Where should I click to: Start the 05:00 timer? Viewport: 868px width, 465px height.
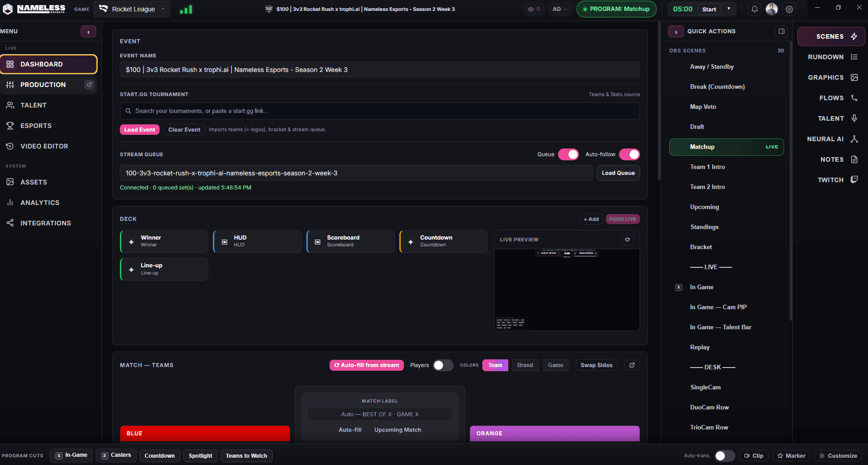(x=709, y=9)
